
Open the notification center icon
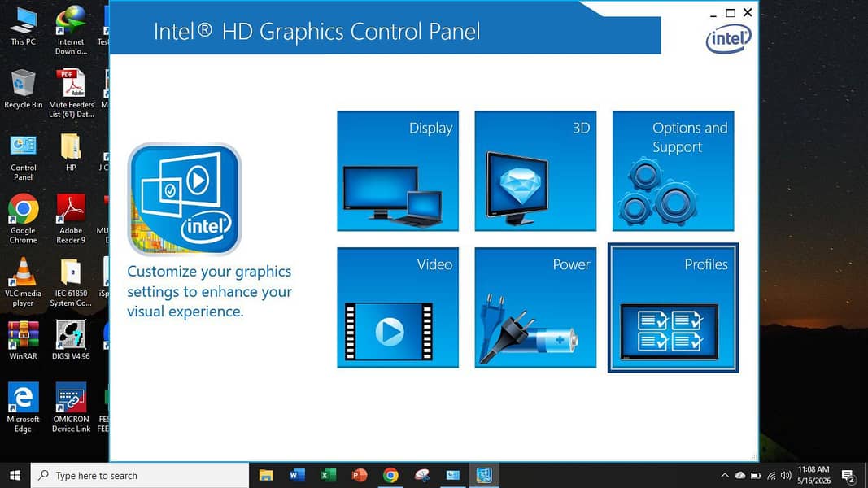848,475
